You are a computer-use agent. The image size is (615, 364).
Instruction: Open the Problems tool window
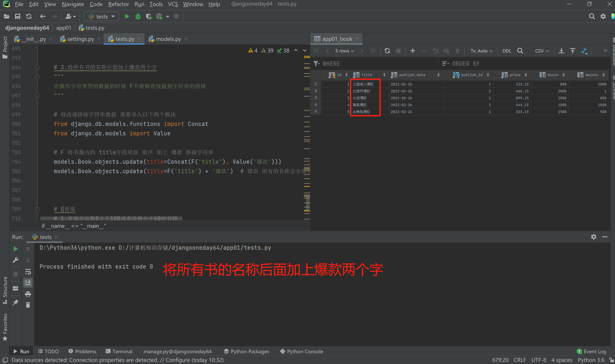[x=82, y=351]
